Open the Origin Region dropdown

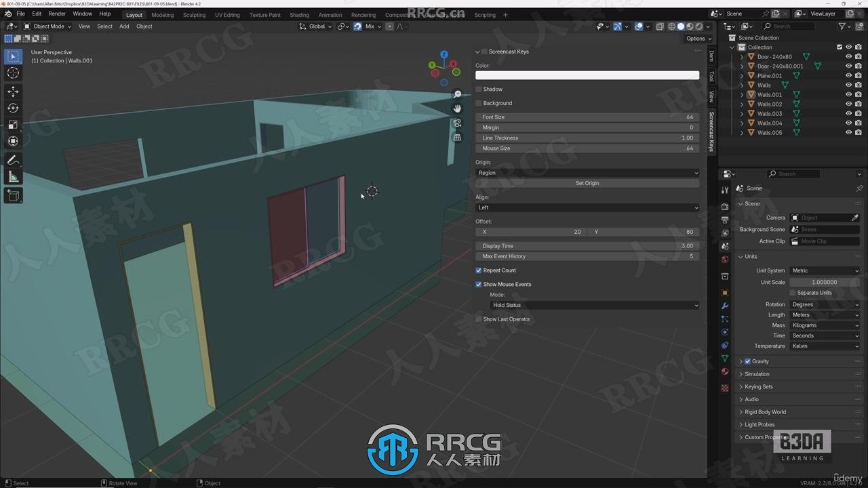[x=587, y=173]
